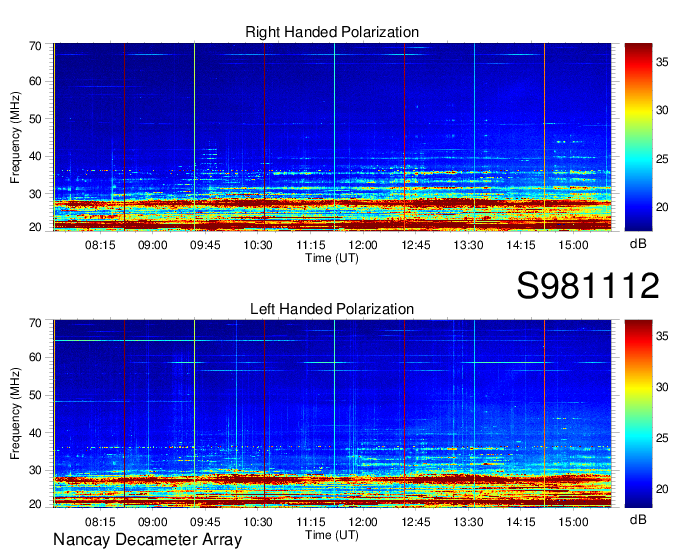Click the 09:00 time tick under top plot
Viewport: 680px width, 552px height.
153,245
